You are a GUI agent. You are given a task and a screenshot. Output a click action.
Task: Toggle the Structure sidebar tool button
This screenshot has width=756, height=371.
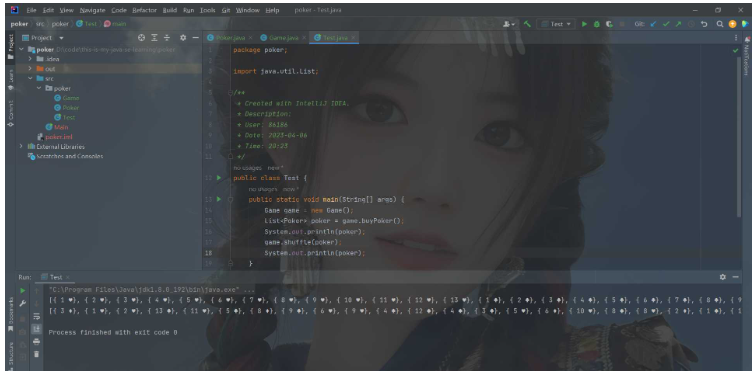click(x=11, y=356)
